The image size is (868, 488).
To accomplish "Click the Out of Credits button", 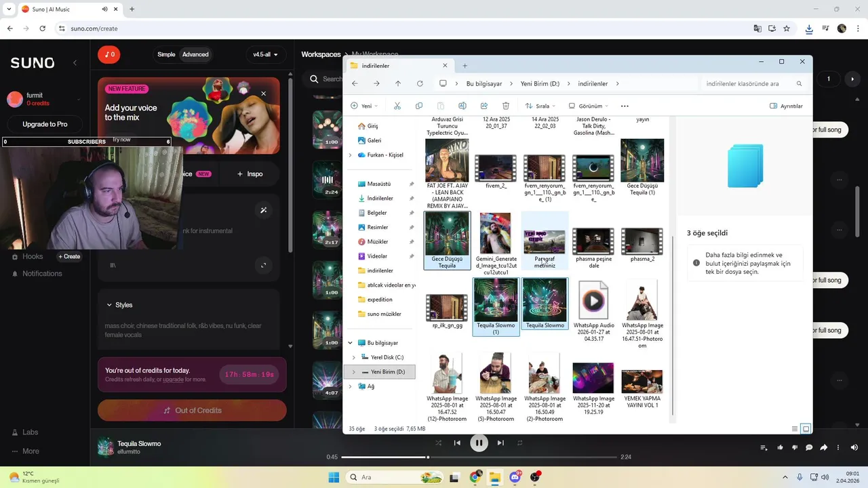I will pyautogui.click(x=192, y=410).
